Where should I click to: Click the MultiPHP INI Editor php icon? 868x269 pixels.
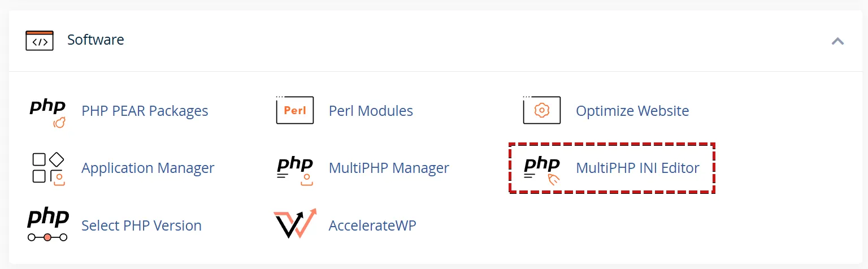click(x=541, y=170)
